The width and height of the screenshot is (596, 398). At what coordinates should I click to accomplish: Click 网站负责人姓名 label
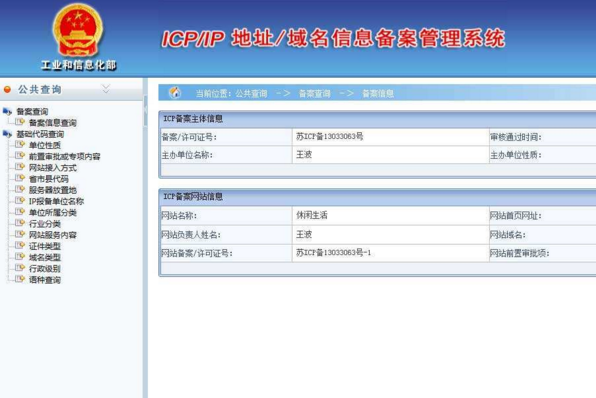point(191,235)
